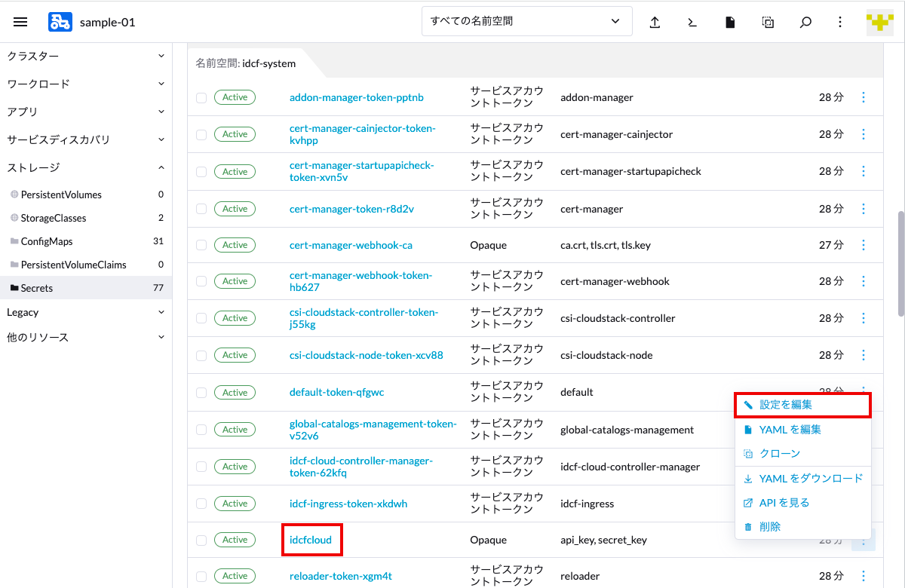Image resolution: width=905 pixels, height=588 pixels.
Task: Open the csi-cloudstack-controller-token-j55kg link
Action: 364,318
